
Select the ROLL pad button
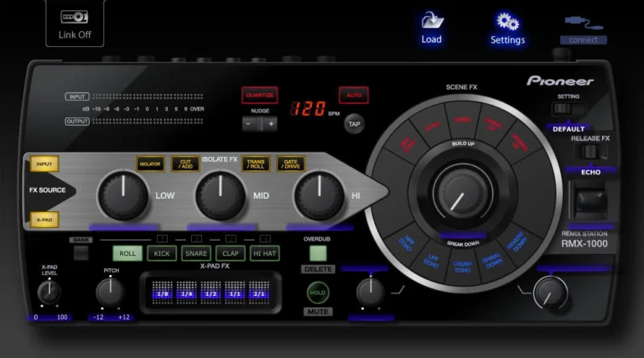[x=127, y=253]
